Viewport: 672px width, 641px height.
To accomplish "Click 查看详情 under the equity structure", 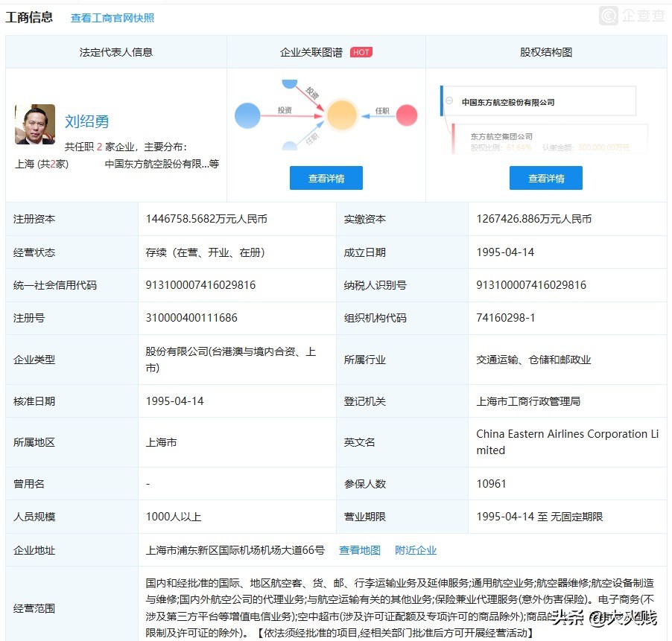I will [x=548, y=178].
